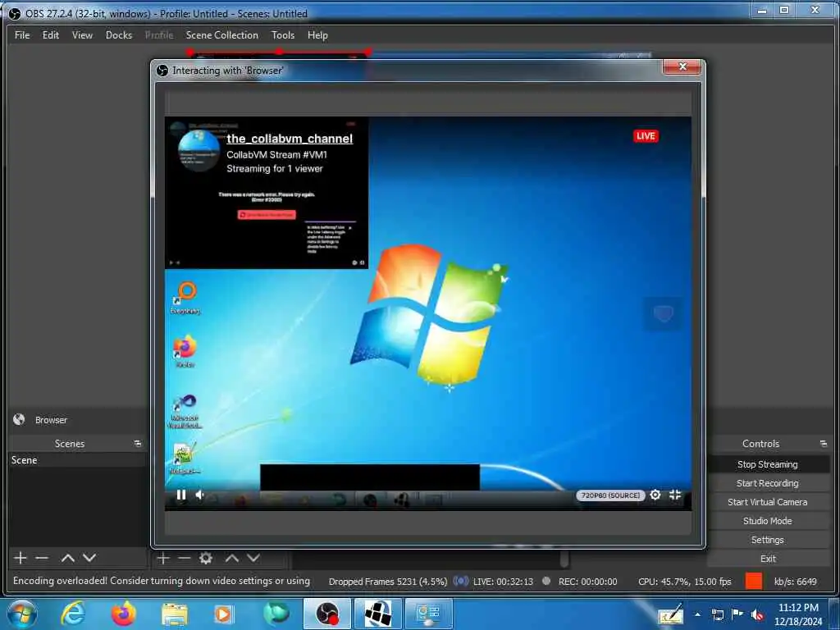Launch Firefox from the taskbar

pyautogui.click(x=123, y=614)
